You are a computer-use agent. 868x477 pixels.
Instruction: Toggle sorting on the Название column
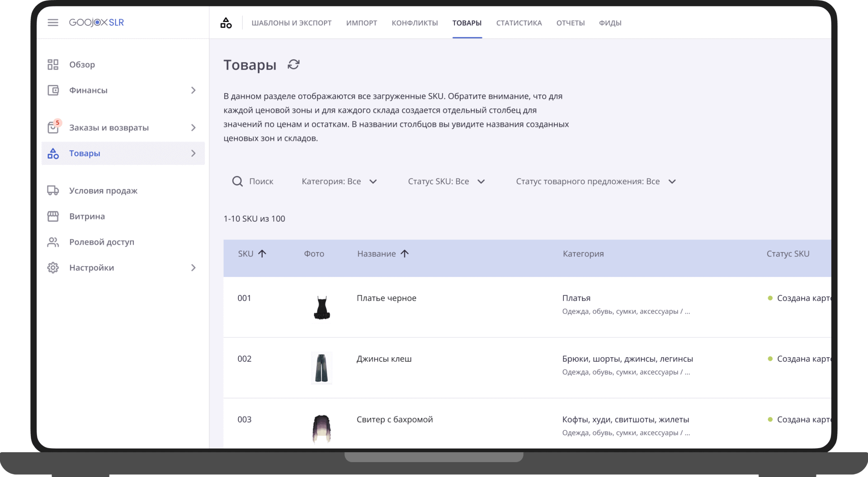[x=405, y=253]
